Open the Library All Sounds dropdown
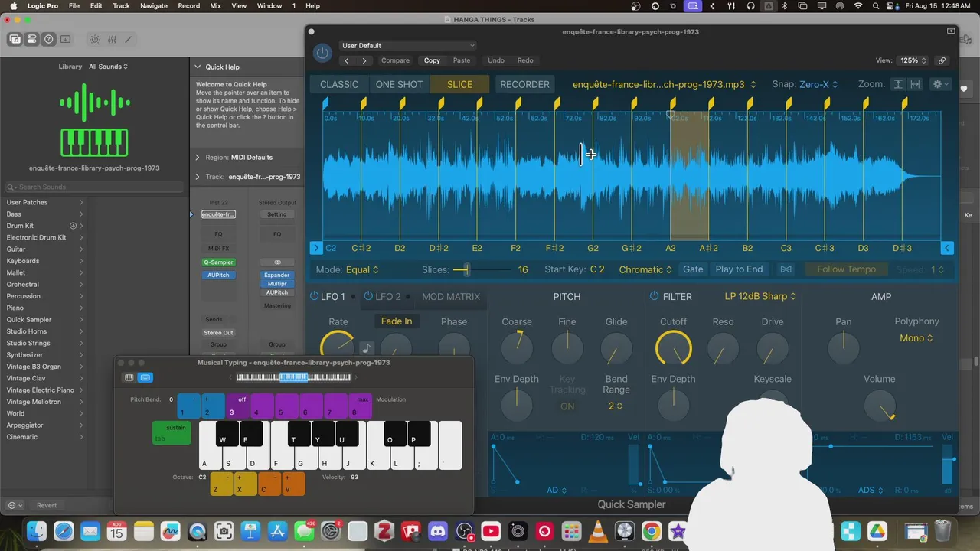 pyautogui.click(x=109, y=67)
